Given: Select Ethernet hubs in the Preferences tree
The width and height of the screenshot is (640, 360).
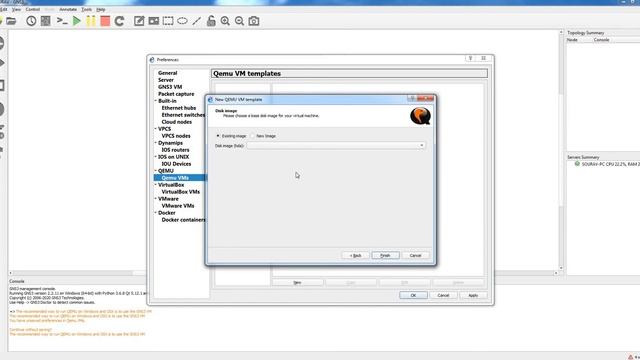Looking at the screenshot, I should click(179, 108).
